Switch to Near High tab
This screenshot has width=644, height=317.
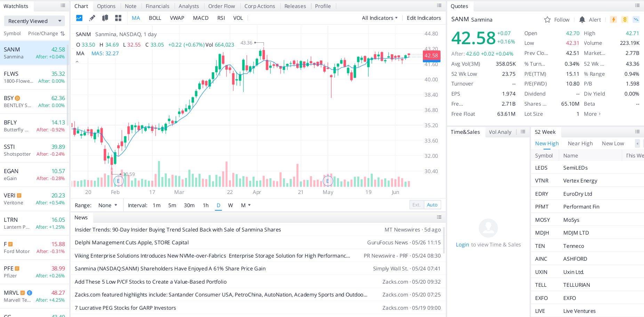[x=580, y=144]
